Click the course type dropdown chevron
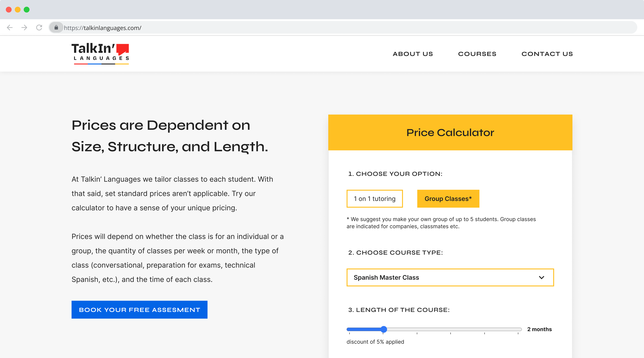The image size is (644, 358). (541, 277)
